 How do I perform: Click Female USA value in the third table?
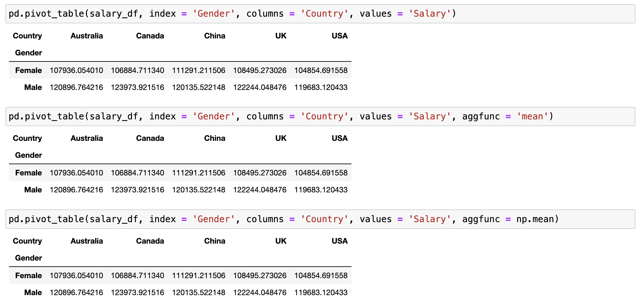(x=321, y=276)
